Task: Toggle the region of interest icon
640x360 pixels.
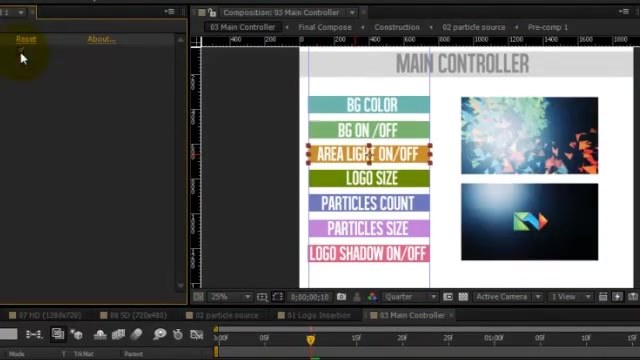Action: click(x=278, y=297)
